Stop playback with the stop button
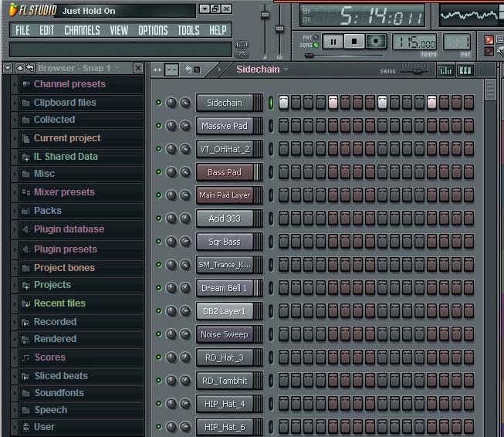 [x=354, y=42]
